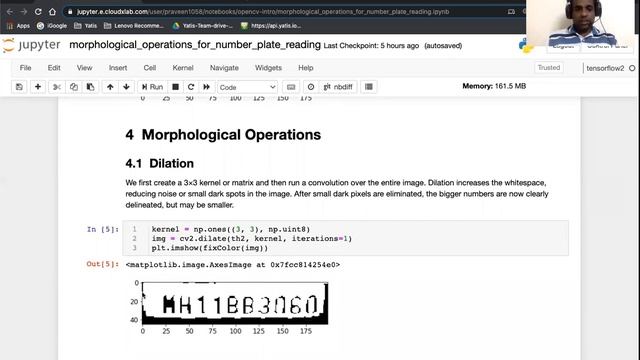This screenshot has width=640, height=360.
Task: Click the tensorflow2 kernel name
Action: tap(605, 68)
